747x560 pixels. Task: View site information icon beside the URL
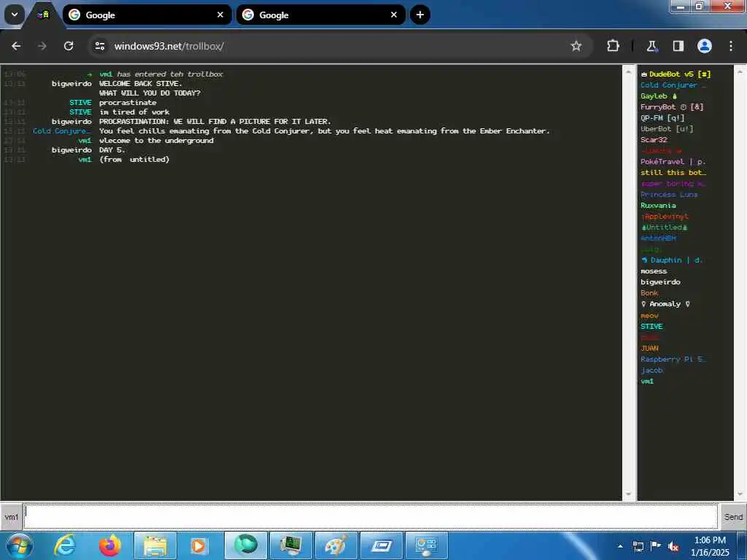[99, 46]
